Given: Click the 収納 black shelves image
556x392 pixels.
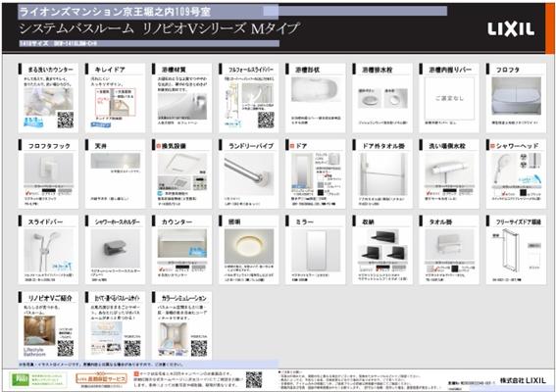Looking at the screenshot, I should pos(382,245).
